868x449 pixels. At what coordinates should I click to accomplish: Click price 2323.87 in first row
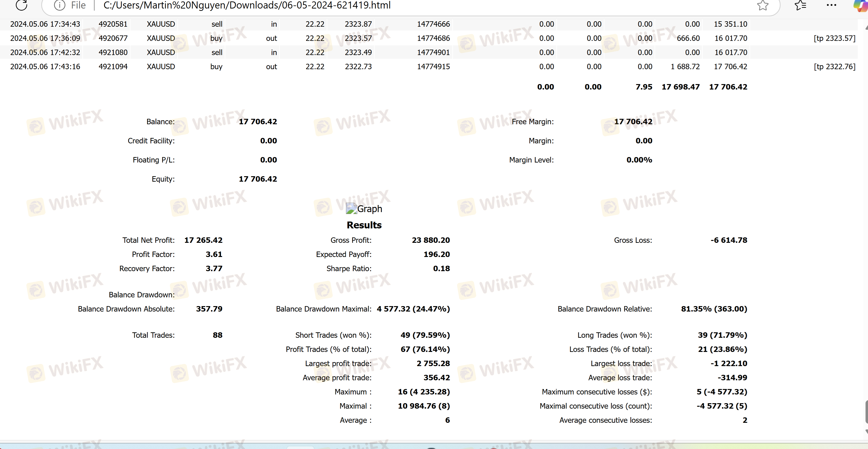pos(358,24)
